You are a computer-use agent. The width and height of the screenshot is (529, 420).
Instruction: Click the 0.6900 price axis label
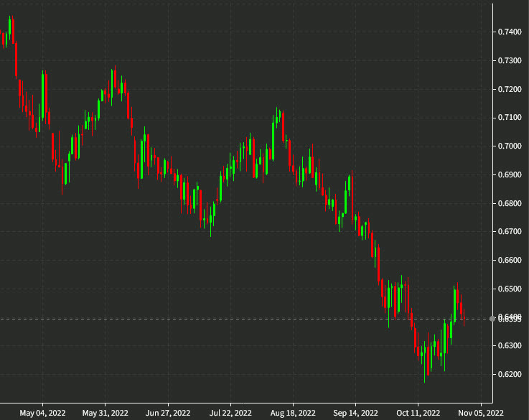[x=510, y=174]
